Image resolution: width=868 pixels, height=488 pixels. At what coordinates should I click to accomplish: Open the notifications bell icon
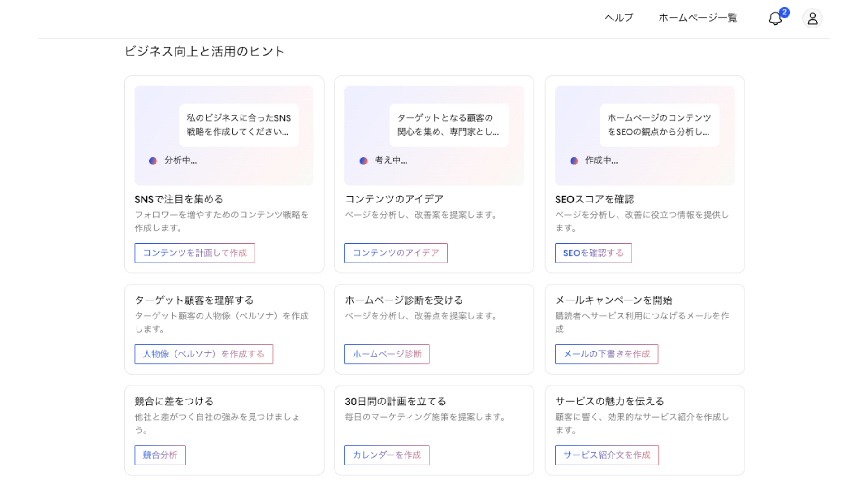775,19
